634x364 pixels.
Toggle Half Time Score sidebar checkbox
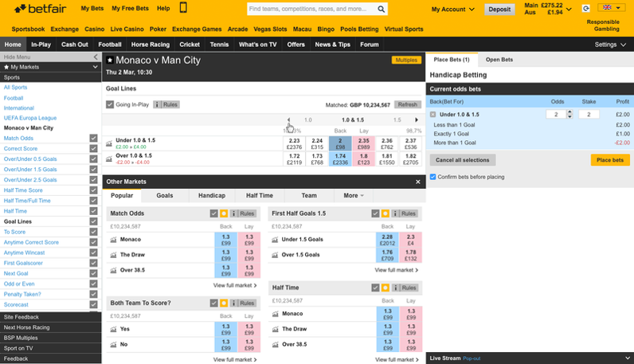click(x=93, y=190)
